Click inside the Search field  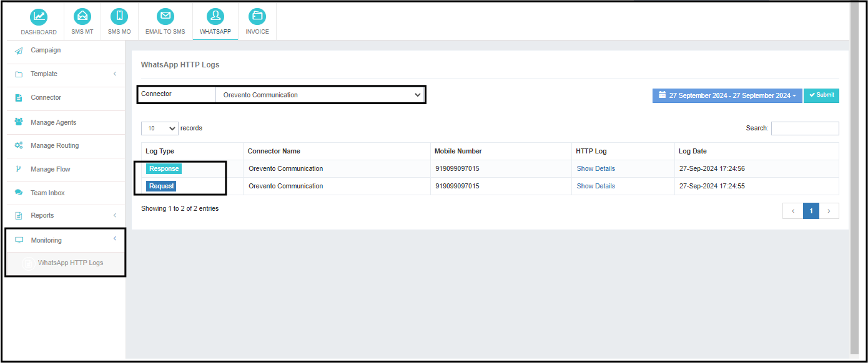point(805,128)
